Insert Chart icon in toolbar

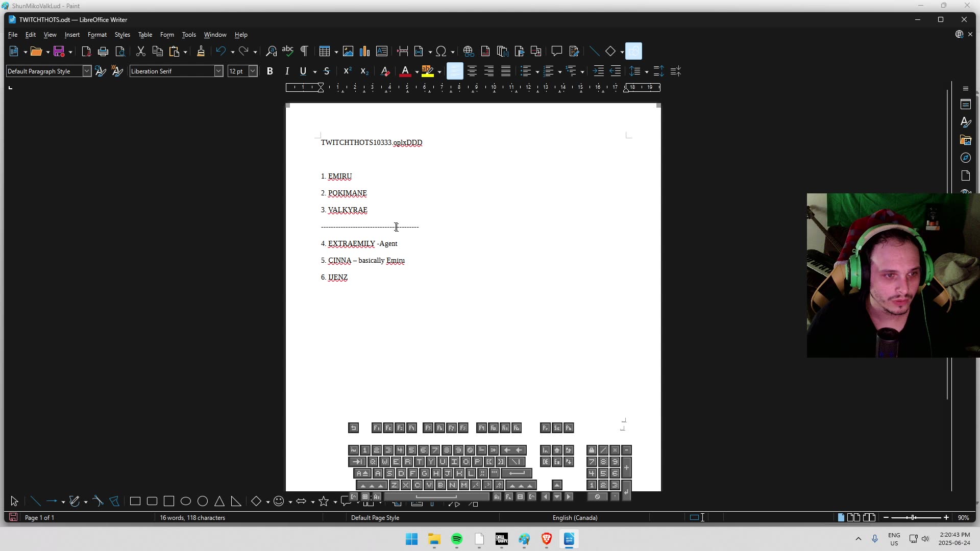tap(364, 51)
